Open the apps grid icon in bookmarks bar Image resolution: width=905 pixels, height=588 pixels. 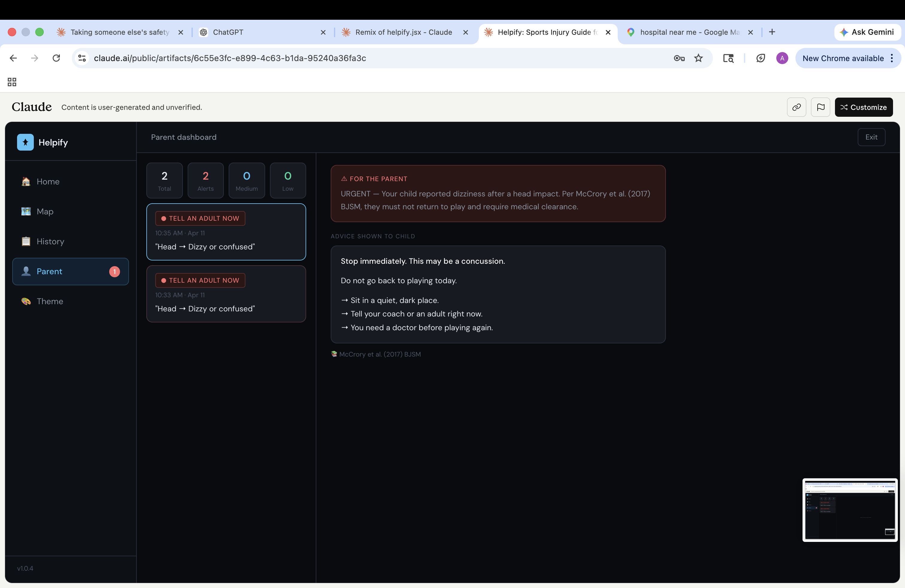pos(12,82)
